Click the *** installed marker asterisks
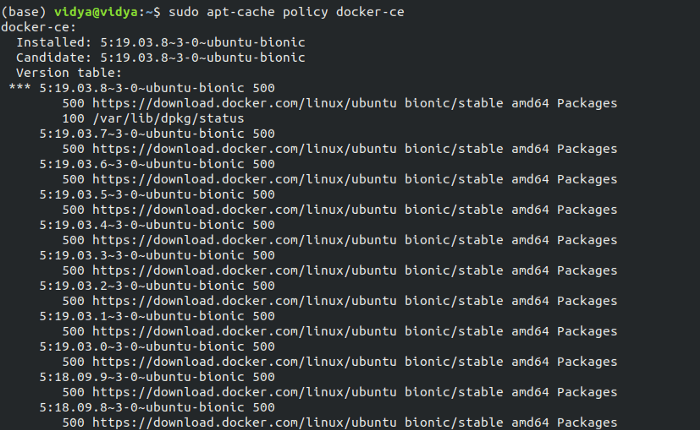This screenshot has height=430, width=700. [x=20, y=87]
